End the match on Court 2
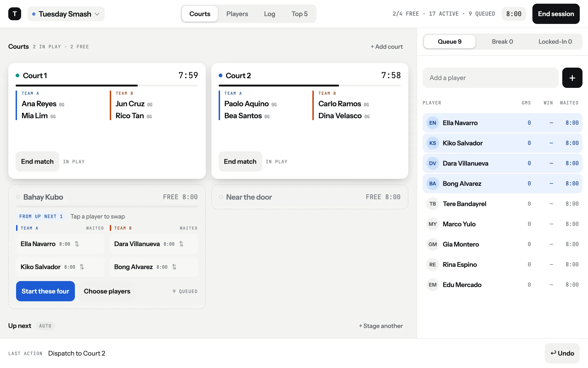Image resolution: width=588 pixels, height=368 pixels. pyautogui.click(x=240, y=162)
